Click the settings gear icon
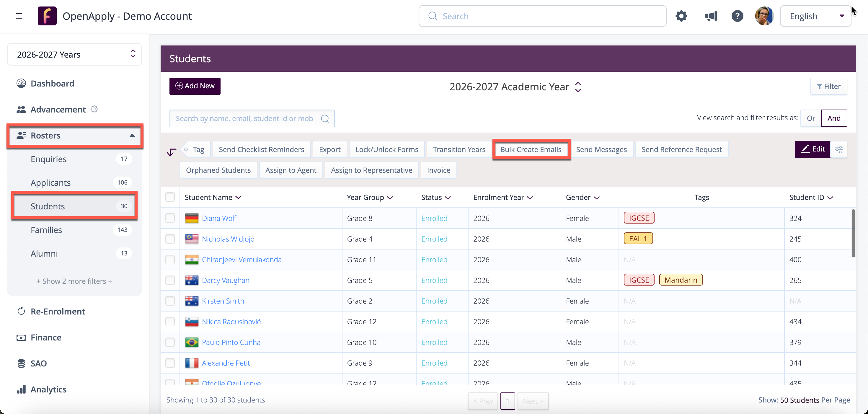 681,16
